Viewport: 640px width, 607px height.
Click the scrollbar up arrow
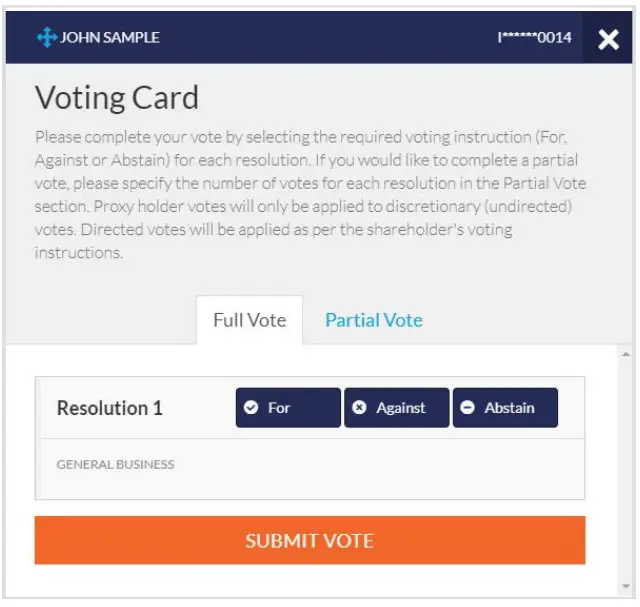pyautogui.click(x=627, y=354)
